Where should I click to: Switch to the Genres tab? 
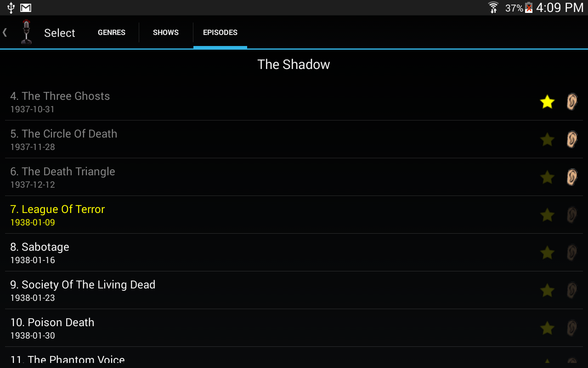(112, 33)
